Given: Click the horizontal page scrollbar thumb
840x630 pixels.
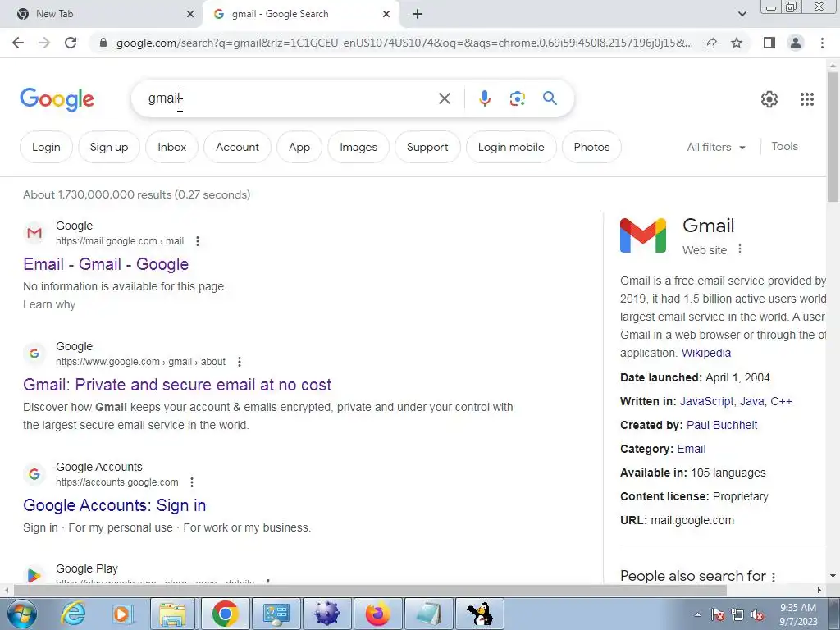Looking at the screenshot, I should (370, 591).
